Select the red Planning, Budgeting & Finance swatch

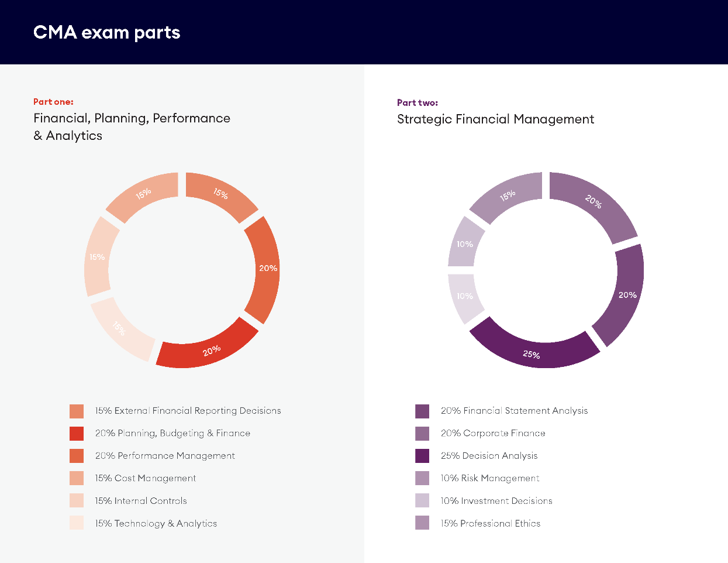pos(77,434)
